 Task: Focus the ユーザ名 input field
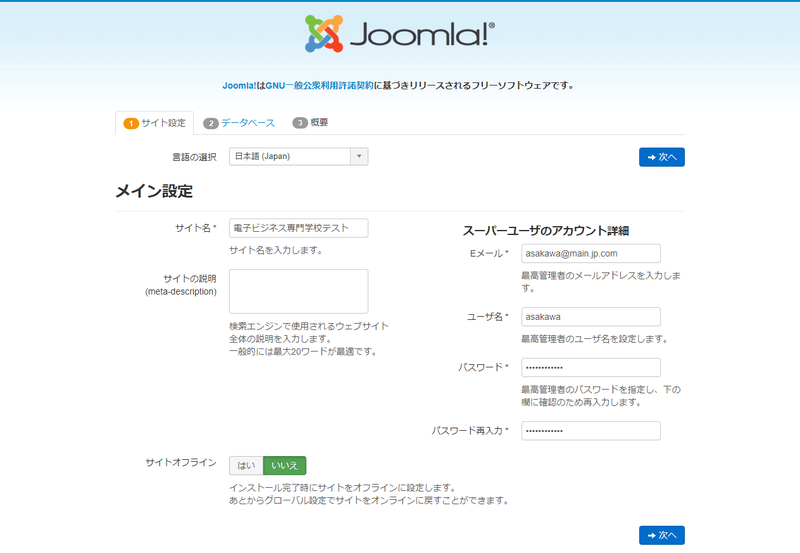coord(590,316)
